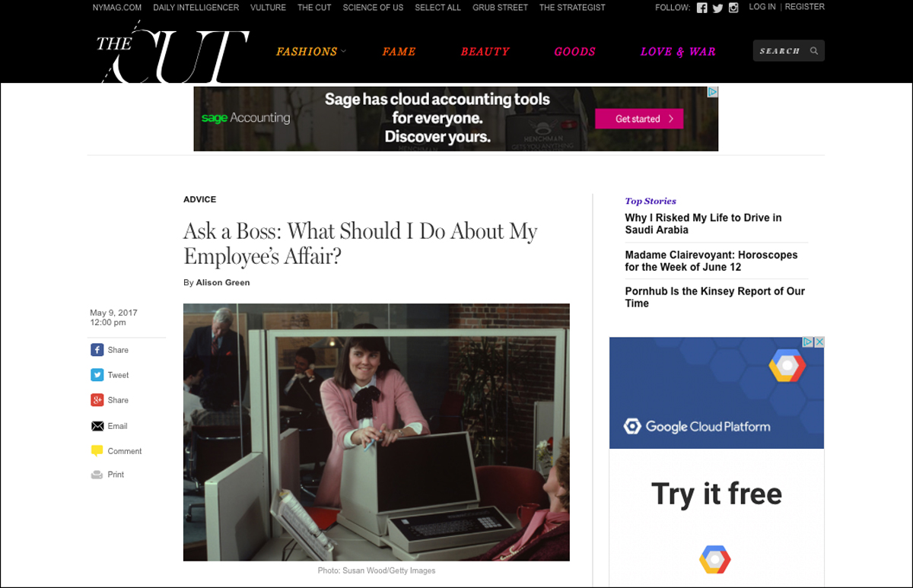
Task: Open the Beauty section
Action: tap(485, 52)
